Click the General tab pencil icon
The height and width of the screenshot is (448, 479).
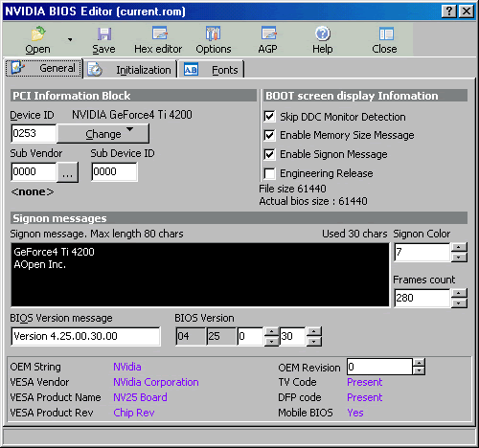pyautogui.click(x=17, y=67)
